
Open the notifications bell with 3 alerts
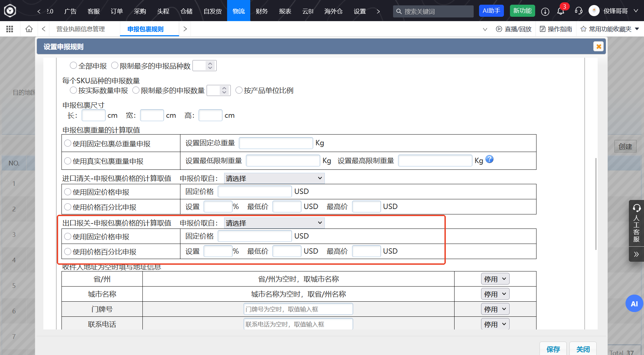(x=560, y=11)
